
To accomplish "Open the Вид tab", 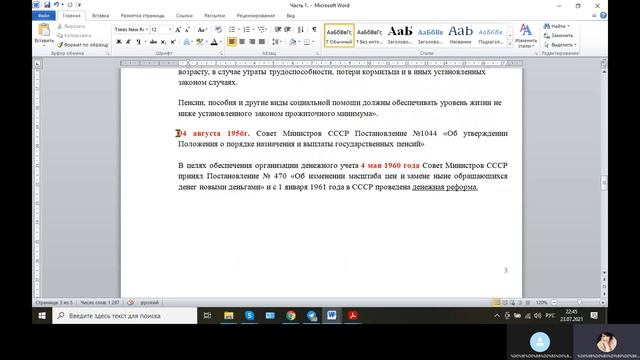I will (x=291, y=16).
